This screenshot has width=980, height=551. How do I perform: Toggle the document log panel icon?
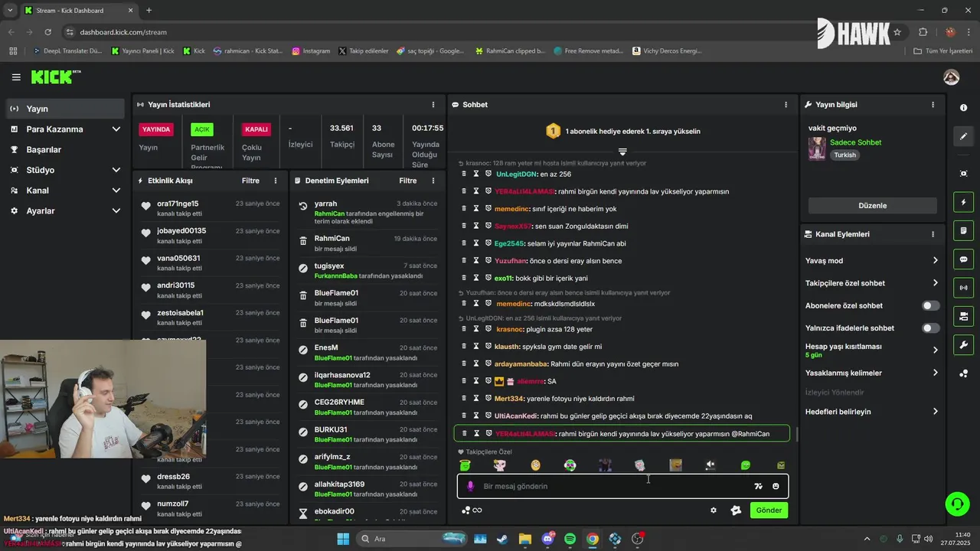964,231
